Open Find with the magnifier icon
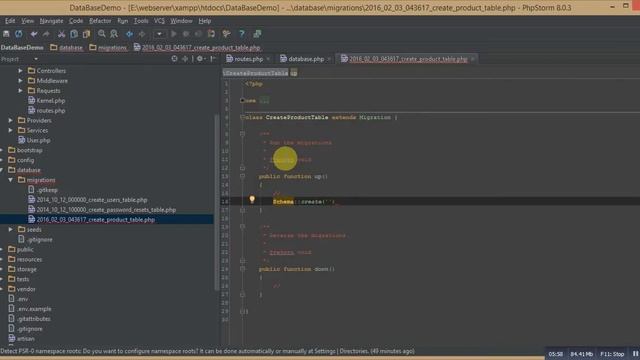Image resolution: width=640 pixels, height=360 pixels. coord(102,34)
